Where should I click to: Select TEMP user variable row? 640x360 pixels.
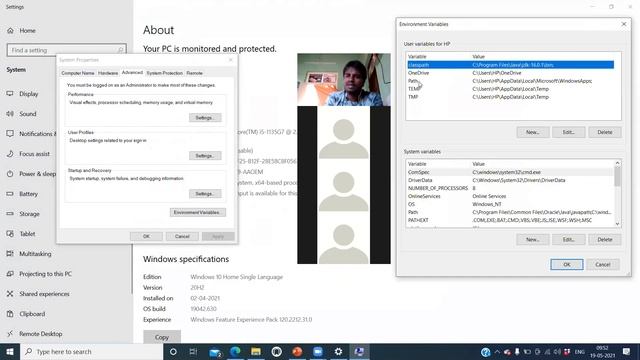pyautogui.click(x=510, y=89)
